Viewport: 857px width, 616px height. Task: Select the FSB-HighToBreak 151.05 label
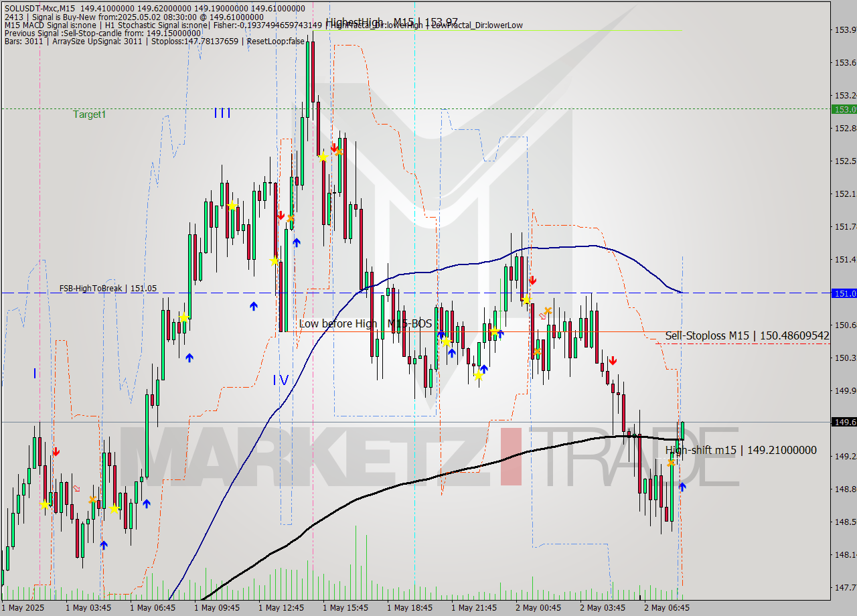108,289
